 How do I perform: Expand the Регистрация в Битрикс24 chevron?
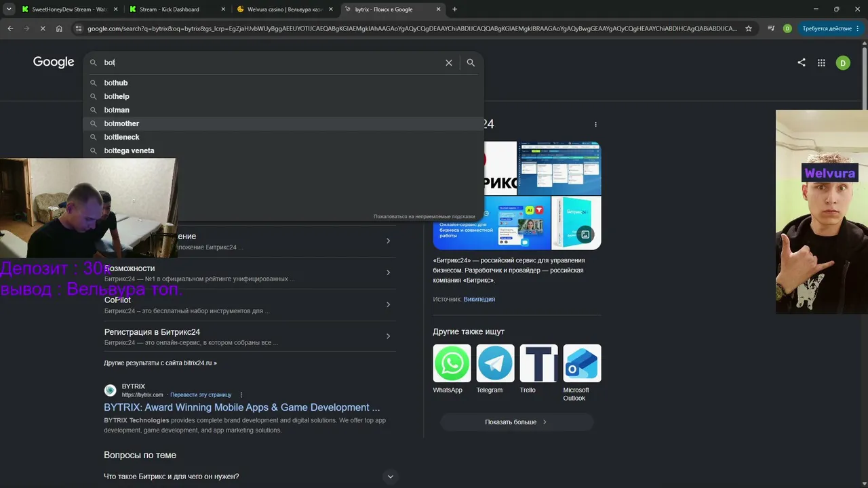(x=388, y=336)
